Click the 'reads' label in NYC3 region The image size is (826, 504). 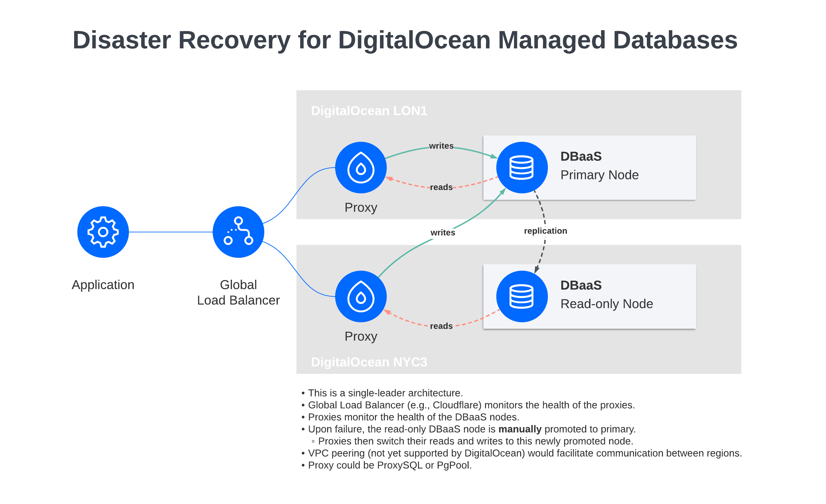[x=441, y=326]
